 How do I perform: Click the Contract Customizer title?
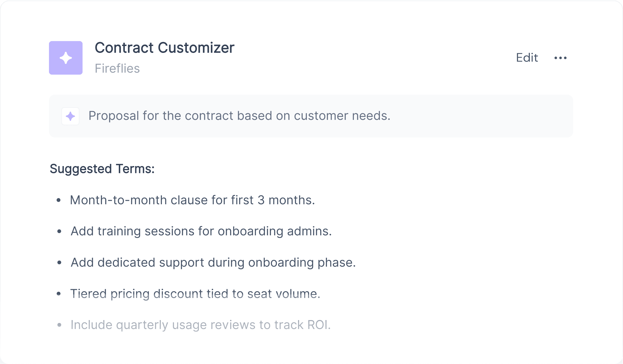164,47
